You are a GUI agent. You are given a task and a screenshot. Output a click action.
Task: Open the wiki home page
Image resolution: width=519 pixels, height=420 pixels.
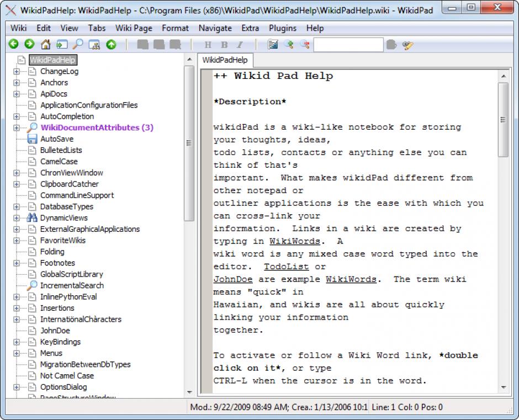(46, 44)
